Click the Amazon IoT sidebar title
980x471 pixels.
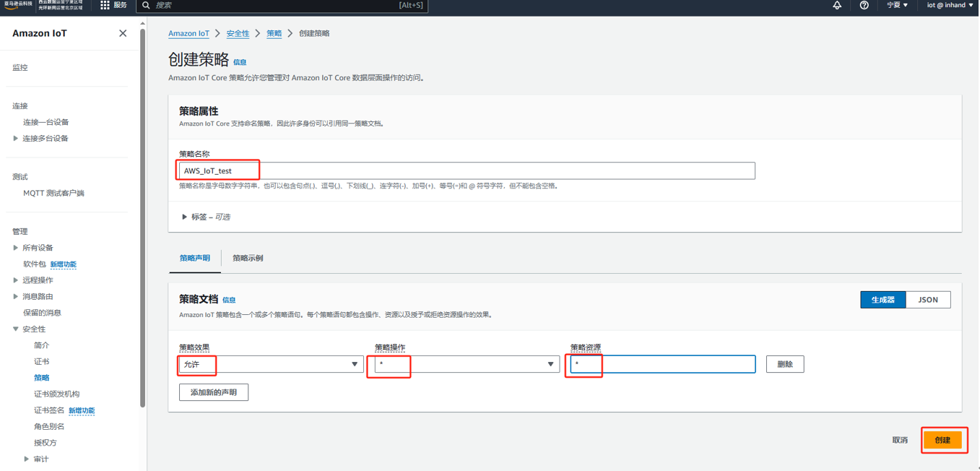[x=40, y=33]
